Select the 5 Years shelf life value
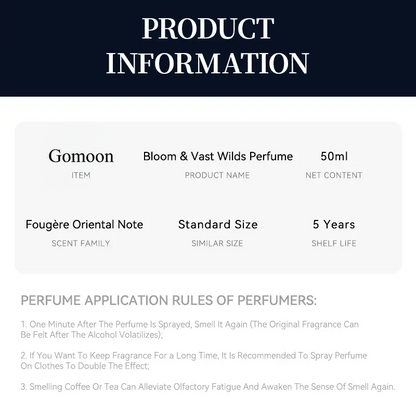This screenshot has width=416, height=416. pos(334,224)
